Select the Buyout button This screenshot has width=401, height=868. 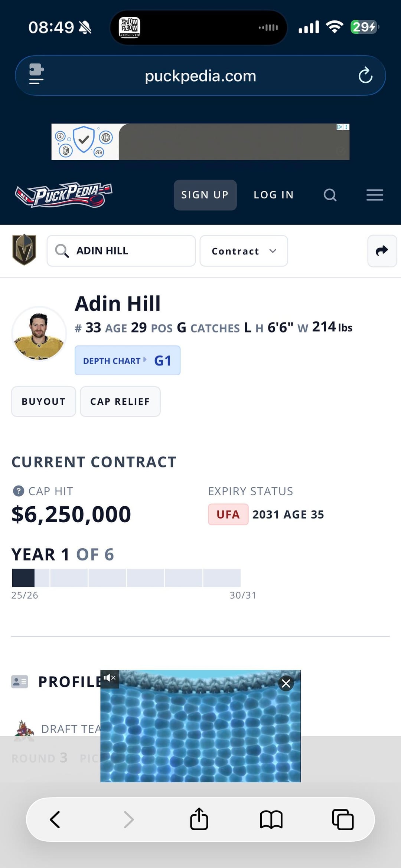click(x=43, y=401)
